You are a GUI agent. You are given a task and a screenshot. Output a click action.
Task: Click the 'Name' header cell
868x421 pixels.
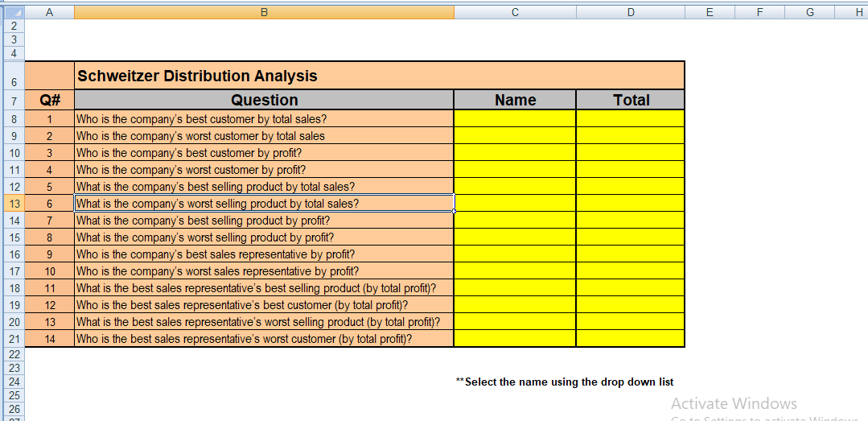(515, 100)
